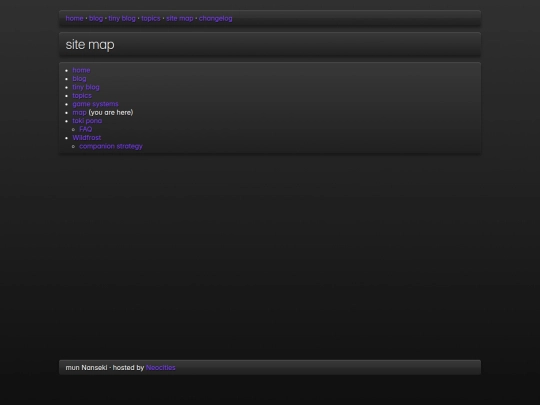Go to blog in top navigation
The image size is (540, 405).
pyautogui.click(x=96, y=19)
